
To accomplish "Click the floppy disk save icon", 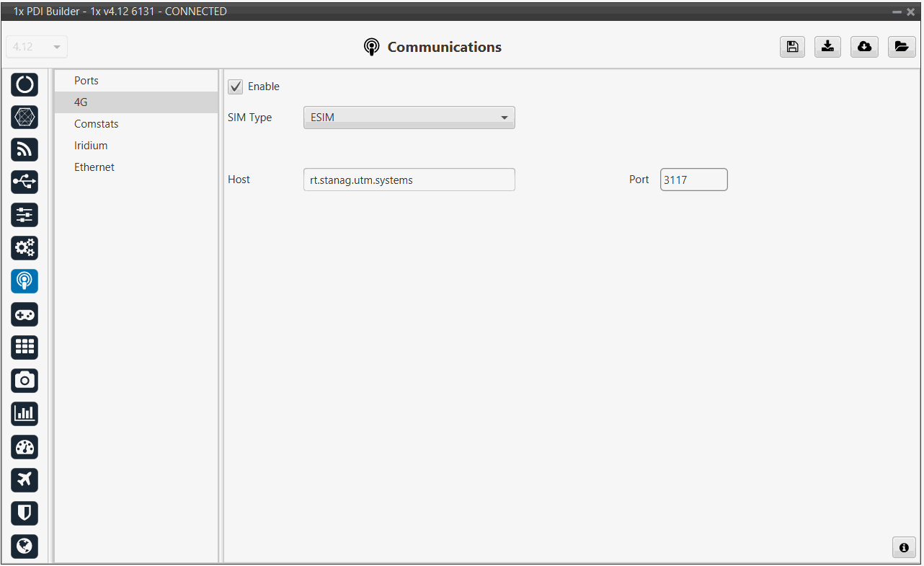I will (792, 47).
